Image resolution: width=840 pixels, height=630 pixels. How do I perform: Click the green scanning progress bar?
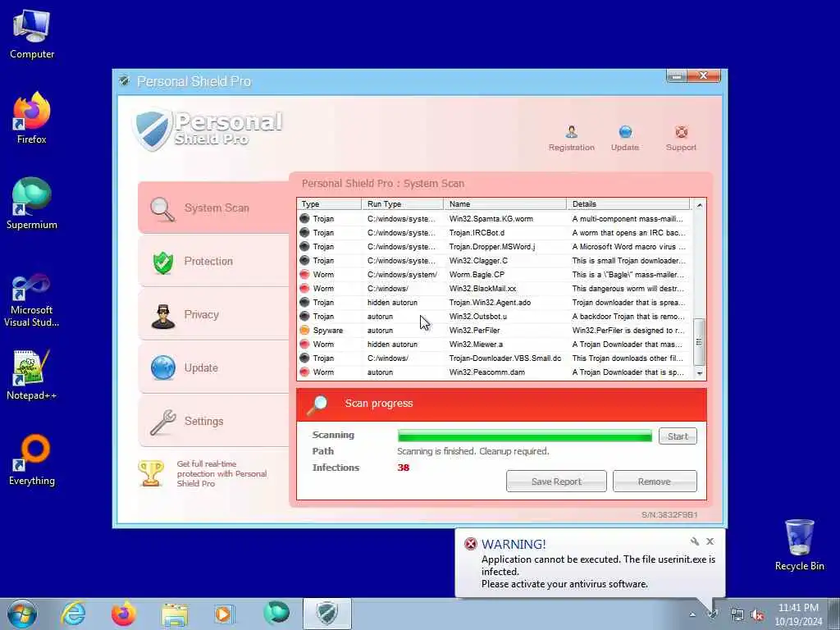pyautogui.click(x=524, y=436)
